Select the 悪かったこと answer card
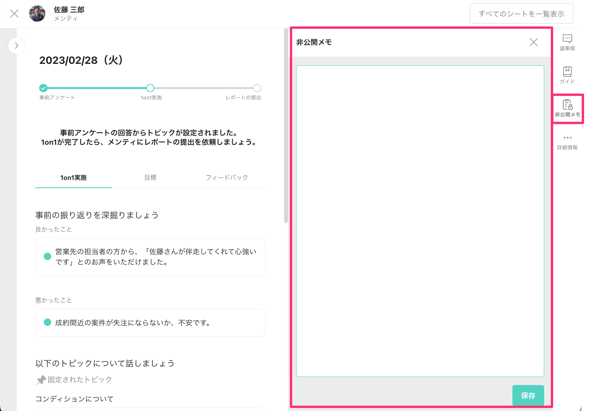Screen dimensions: 600x411 (x=150, y=323)
